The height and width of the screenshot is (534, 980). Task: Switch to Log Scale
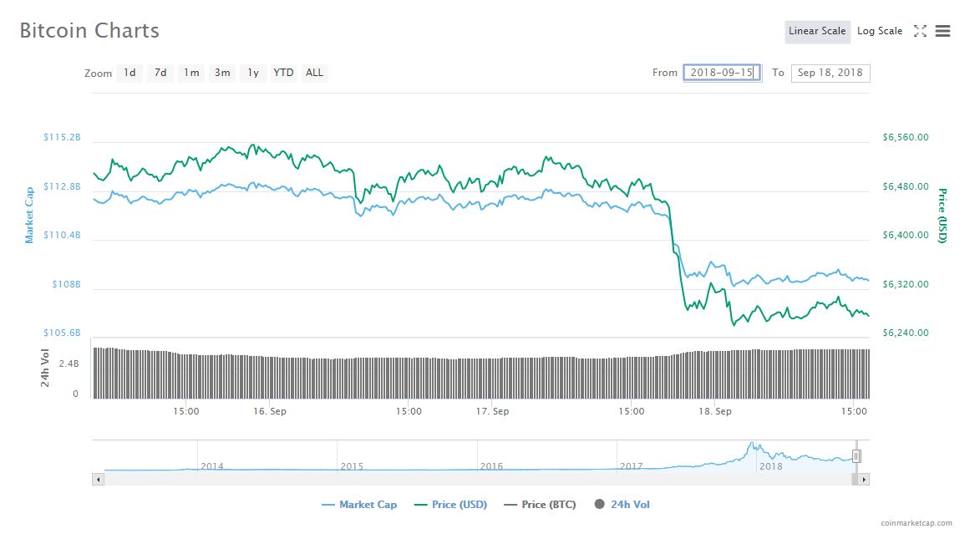click(x=880, y=31)
